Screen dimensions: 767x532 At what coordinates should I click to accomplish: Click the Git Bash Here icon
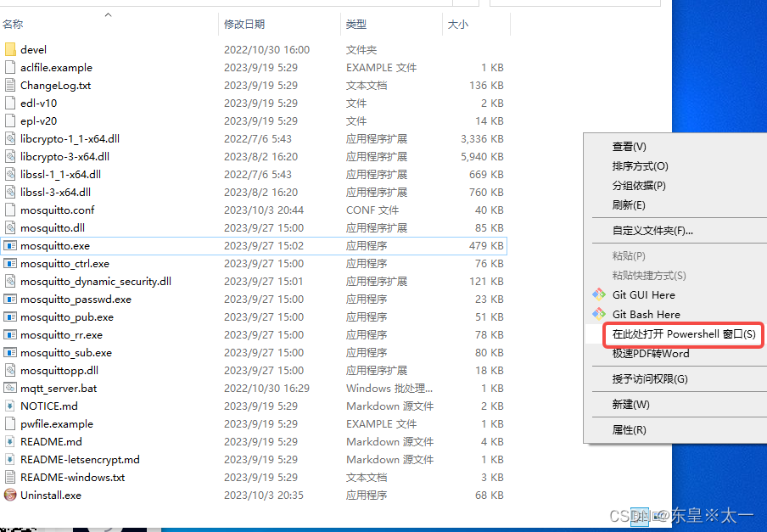599,315
